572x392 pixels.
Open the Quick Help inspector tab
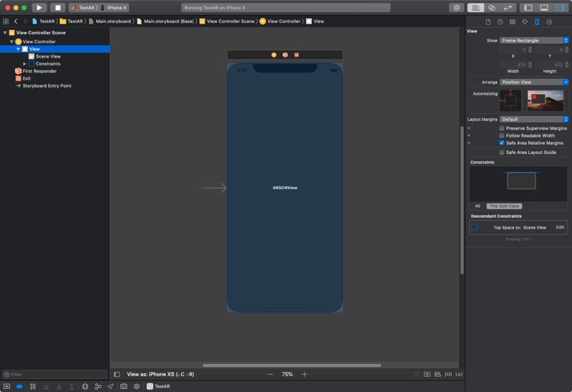click(500, 22)
